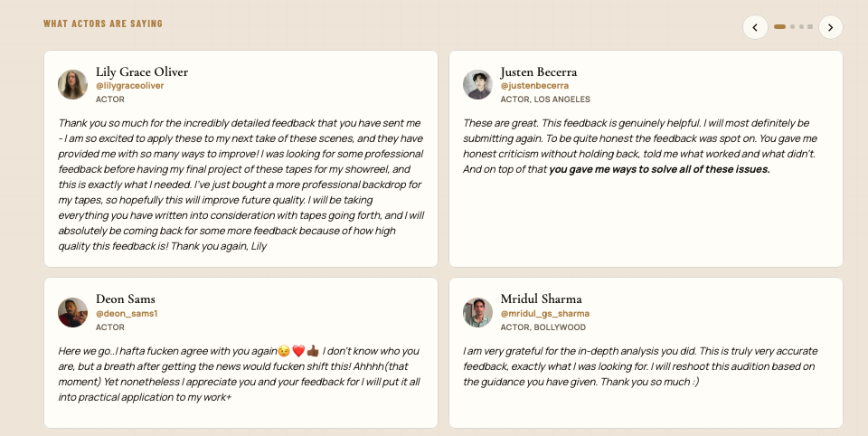The height and width of the screenshot is (436, 868).
Task: Open Justen Becerra's avatar image
Action: coord(477,84)
